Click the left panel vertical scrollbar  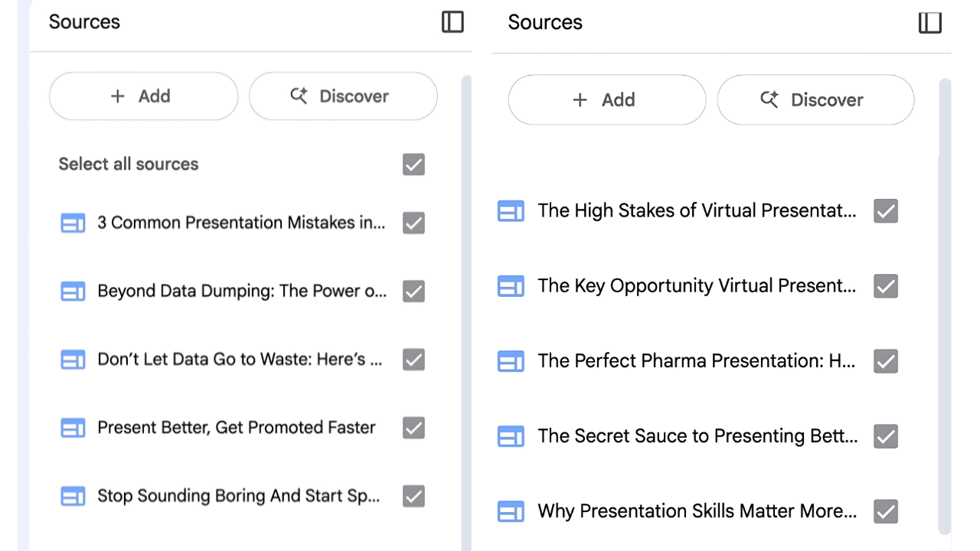pos(466,306)
